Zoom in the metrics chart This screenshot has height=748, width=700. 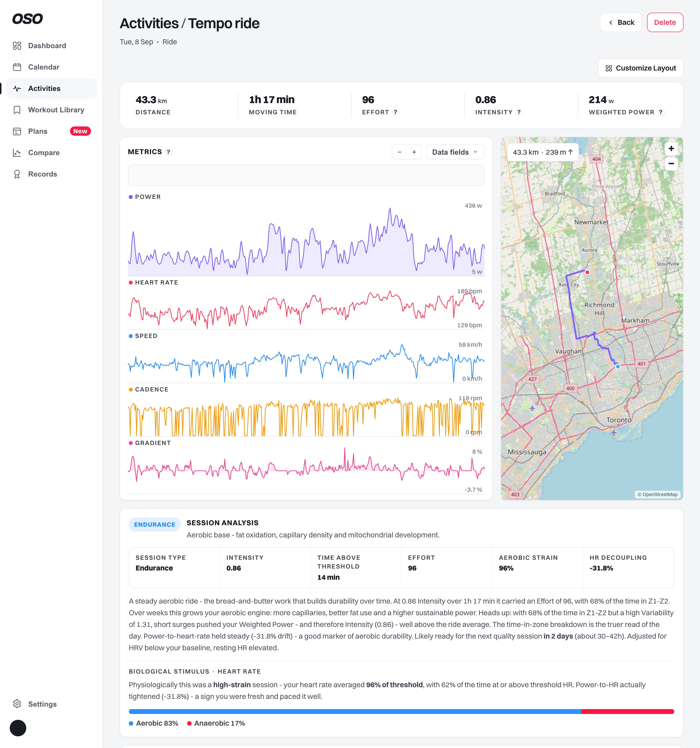tap(414, 152)
